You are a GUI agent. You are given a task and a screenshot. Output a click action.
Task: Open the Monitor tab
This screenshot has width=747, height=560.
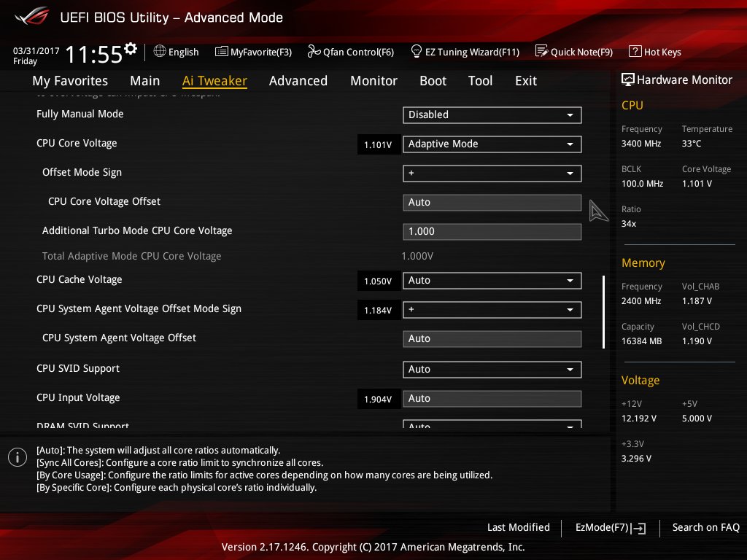373,81
